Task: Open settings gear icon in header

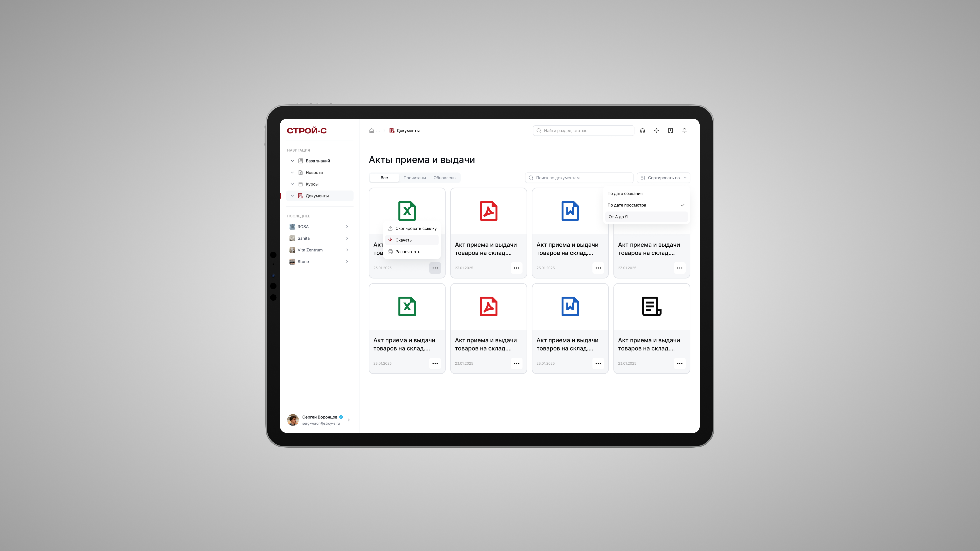Action: pos(656,130)
